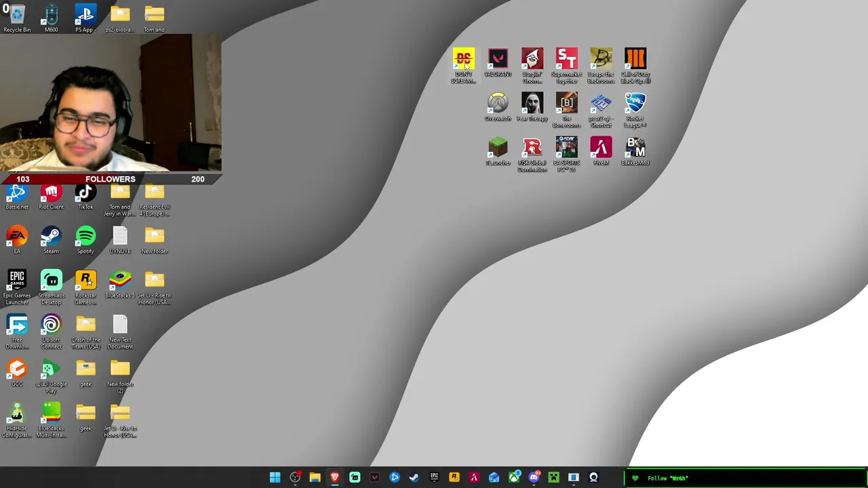
Task: Select Epic Games Launcher desktop icon
Action: pyautogui.click(x=17, y=287)
